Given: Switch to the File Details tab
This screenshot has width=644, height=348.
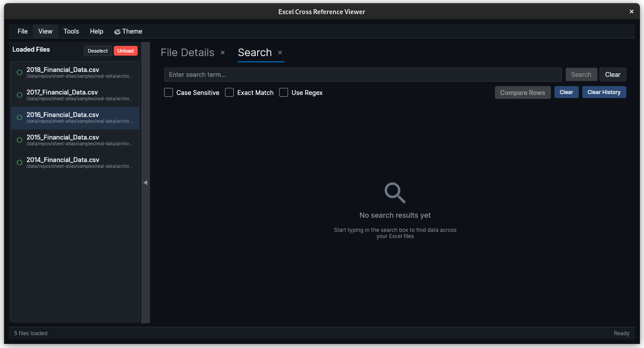Looking at the screenshot, I should 187,53.
